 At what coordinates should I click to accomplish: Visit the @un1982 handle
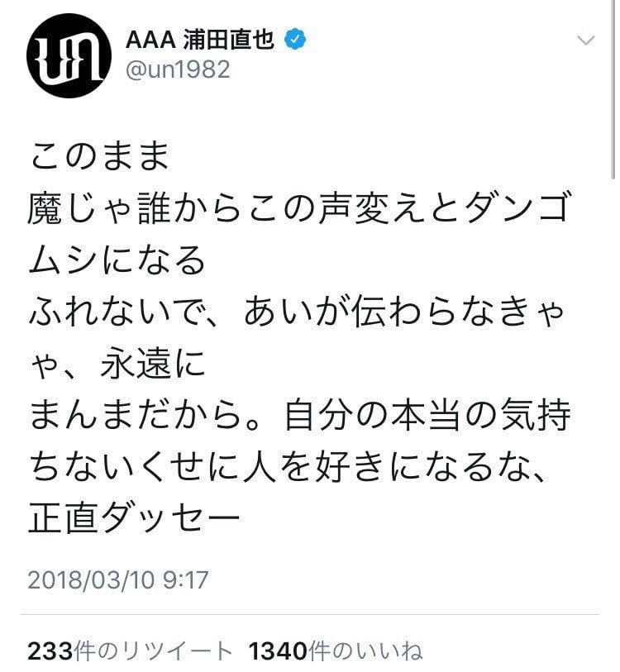point(178,70)
